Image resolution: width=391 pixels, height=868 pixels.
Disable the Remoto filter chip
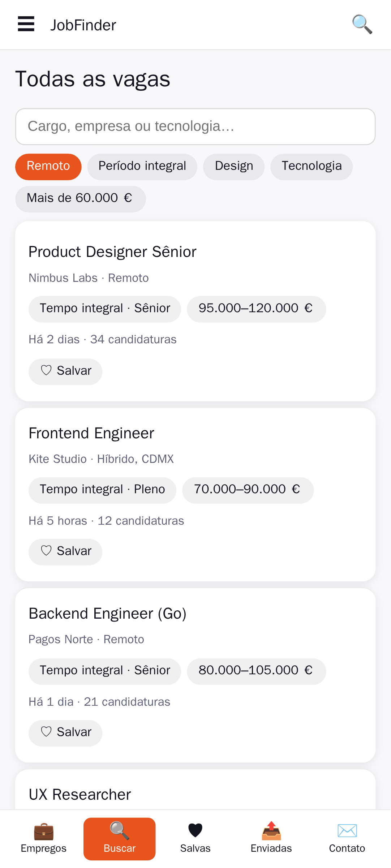pyautogui.click(x=48, y=167)
